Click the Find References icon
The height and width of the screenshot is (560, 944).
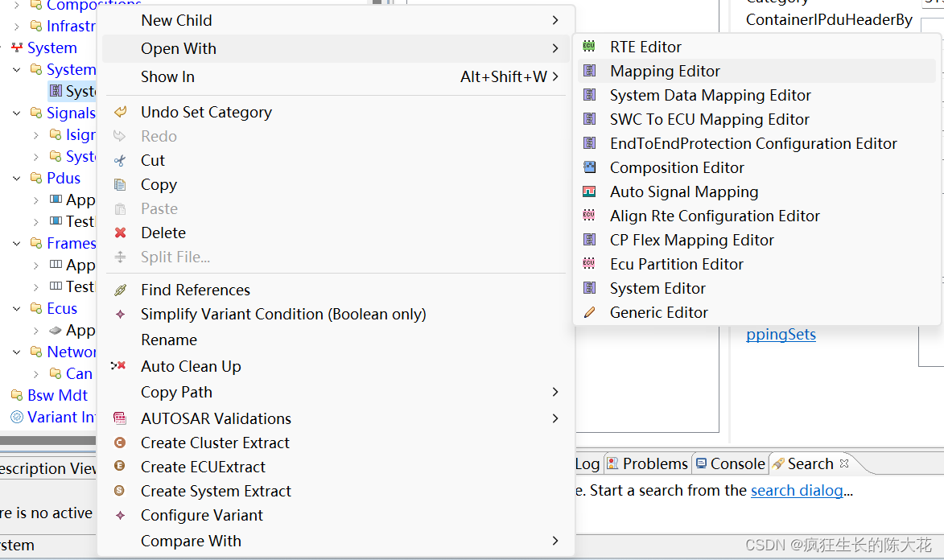click(121, 290)
